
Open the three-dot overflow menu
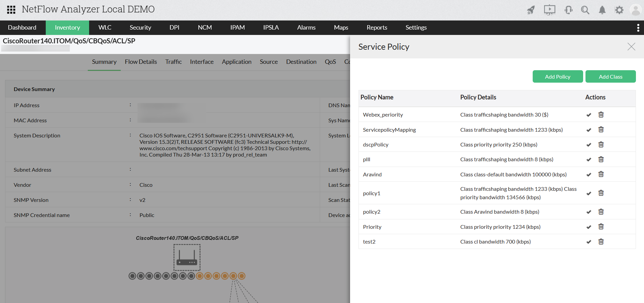[x=638, y=28]
